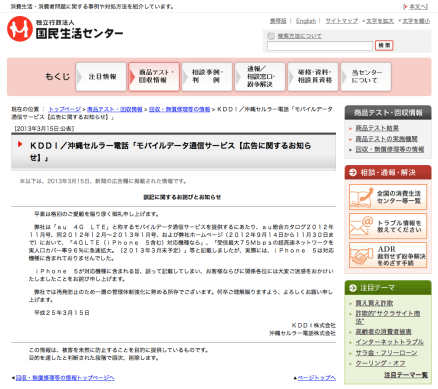Click the phone icon for 全国の消費生活センター等一覧
Viewport: 438px width, 389px height.
click(362, 197)
